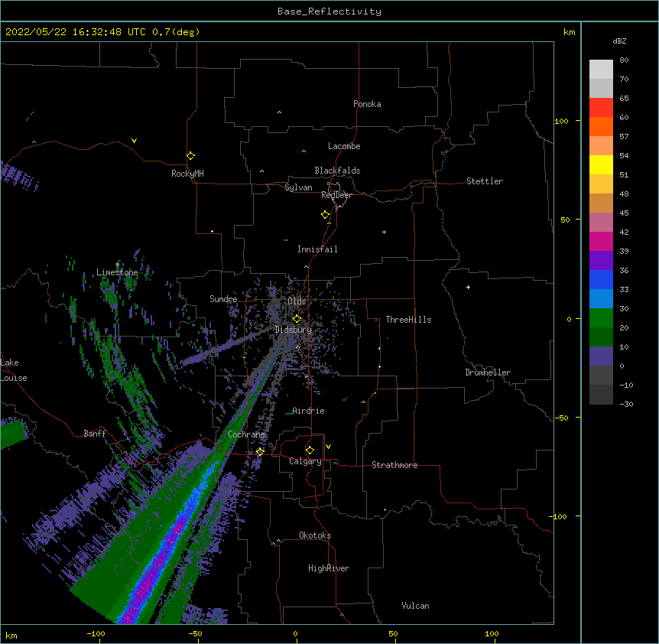Pick the red 60-65 dBZ legend swatch
The image size is (659, 644).
(x=601, y=108)
